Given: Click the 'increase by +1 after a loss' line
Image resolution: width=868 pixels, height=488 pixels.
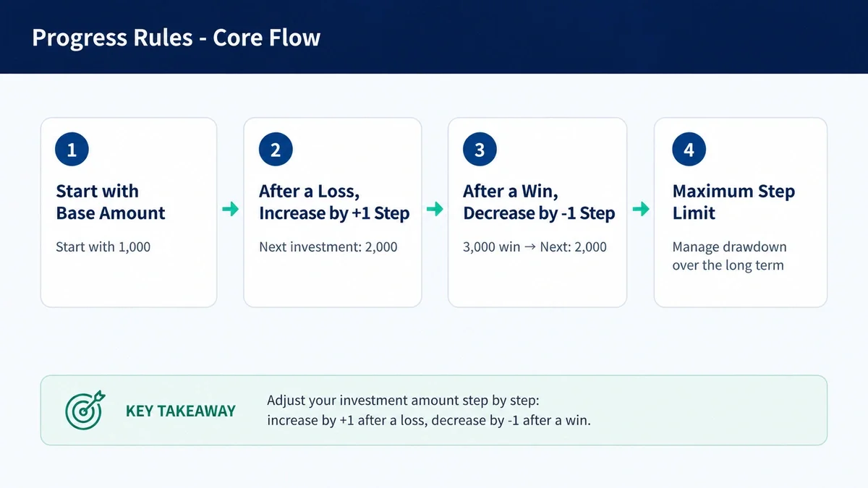Looking at the screenshot, I should pos(429,420).
